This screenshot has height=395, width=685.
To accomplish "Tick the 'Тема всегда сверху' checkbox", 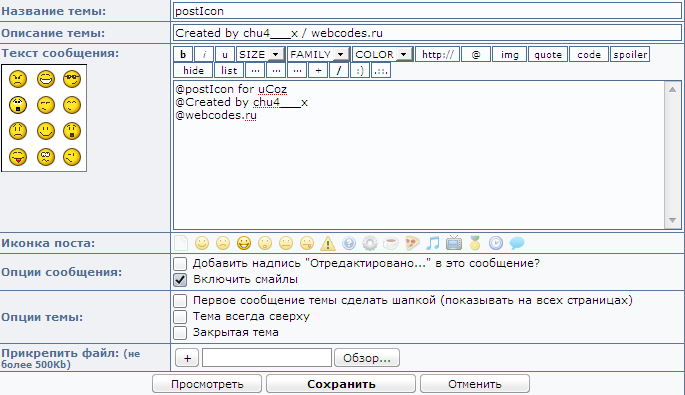I will 180,316.
